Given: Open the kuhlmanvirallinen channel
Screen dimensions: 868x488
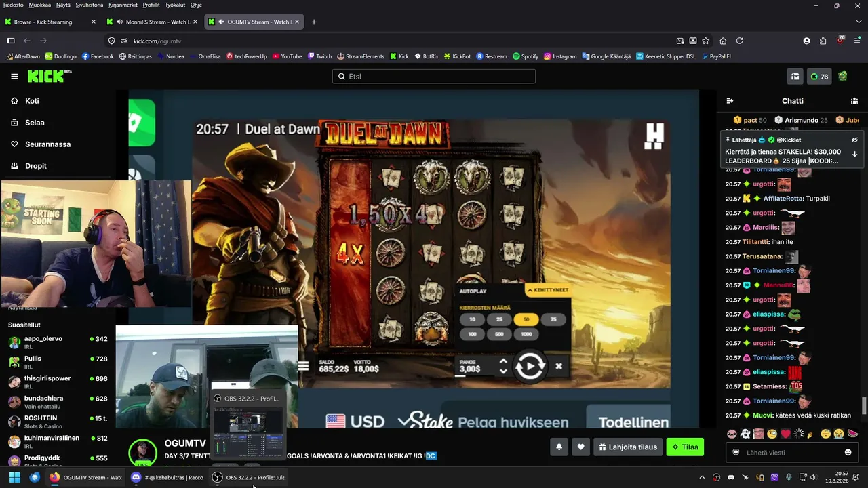Looking at the screenshot, I should click(58, 441).
